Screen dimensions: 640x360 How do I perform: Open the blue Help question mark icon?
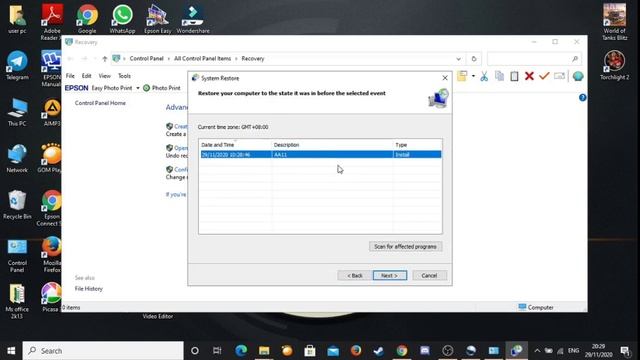(x=582, y=98)
